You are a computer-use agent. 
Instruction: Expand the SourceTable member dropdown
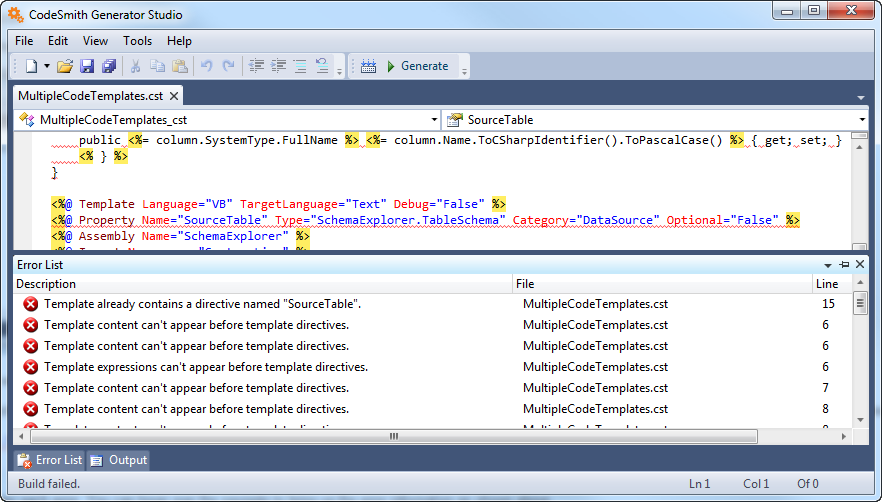862,120
